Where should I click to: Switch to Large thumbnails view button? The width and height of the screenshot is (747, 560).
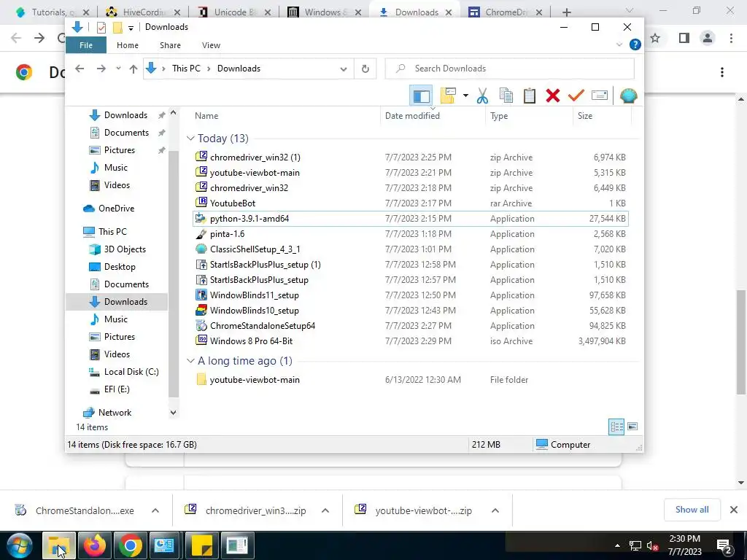click(632, 427)
